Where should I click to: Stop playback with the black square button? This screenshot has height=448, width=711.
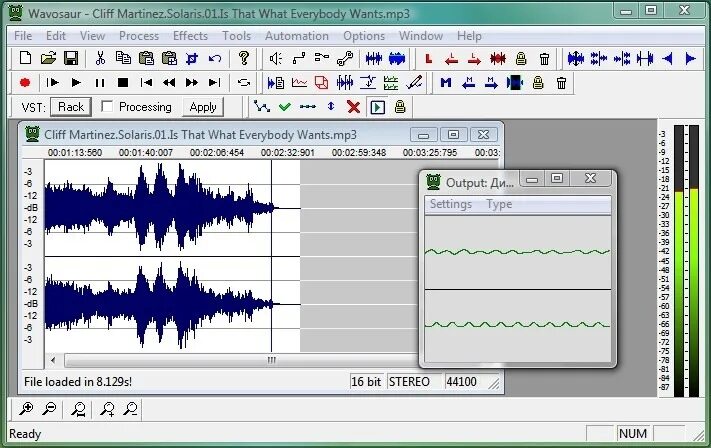click(123, 83)
